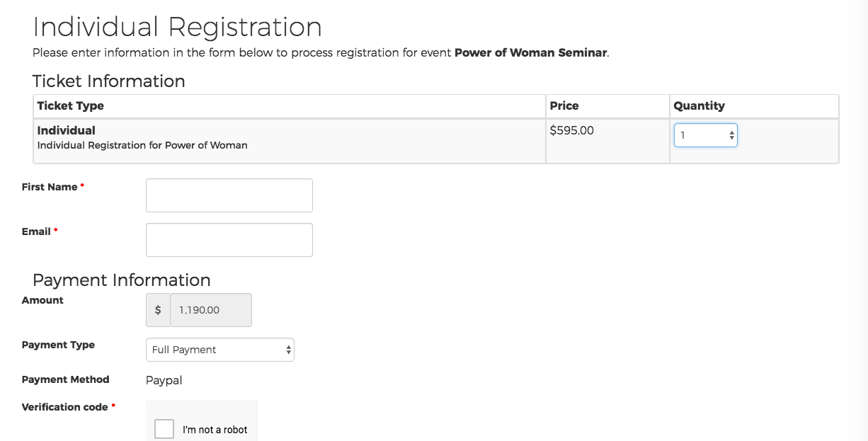
Task: Click the "Payment Information" section heading
Action: 122,280
